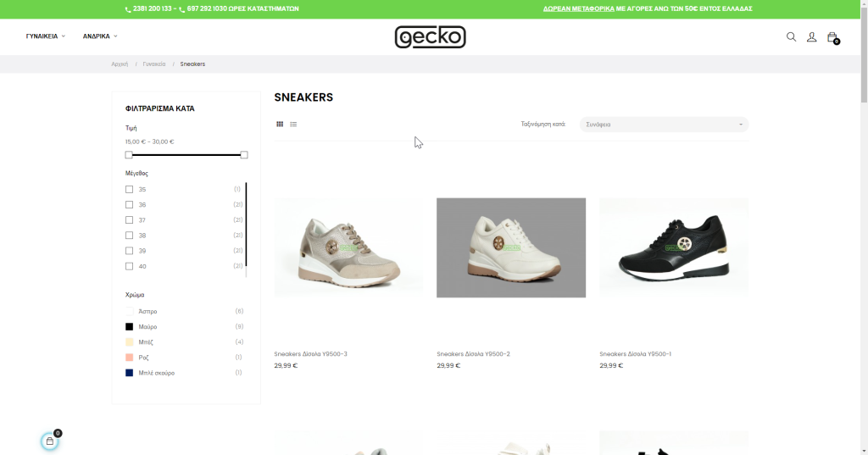Screen dimensions: 868x455
Task: Open the shopping cart icon in header
Action: point(832,37)
